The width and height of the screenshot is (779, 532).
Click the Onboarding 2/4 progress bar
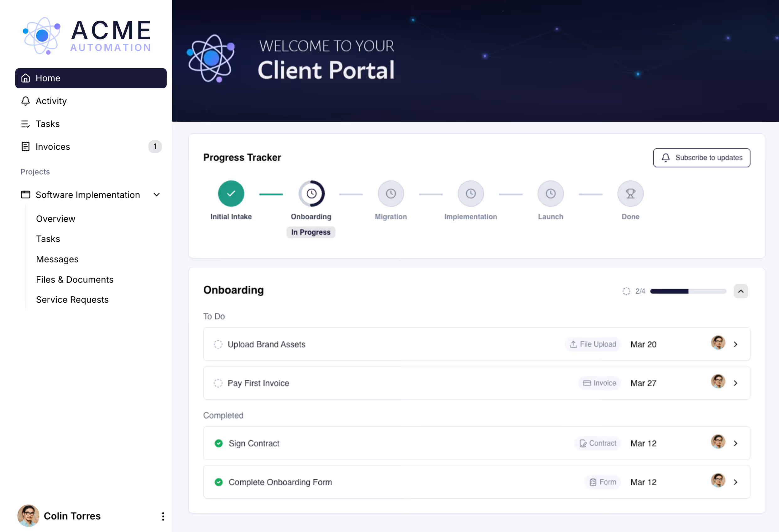click(688, 291)
